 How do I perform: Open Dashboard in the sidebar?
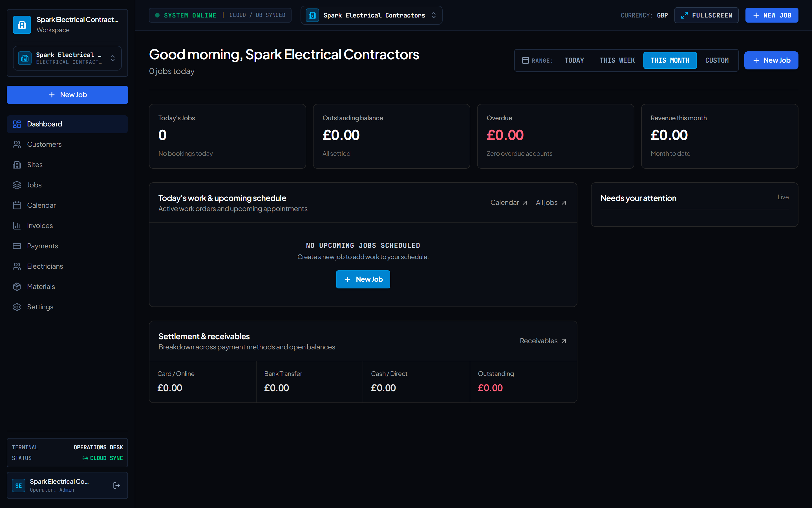[67, 124]
